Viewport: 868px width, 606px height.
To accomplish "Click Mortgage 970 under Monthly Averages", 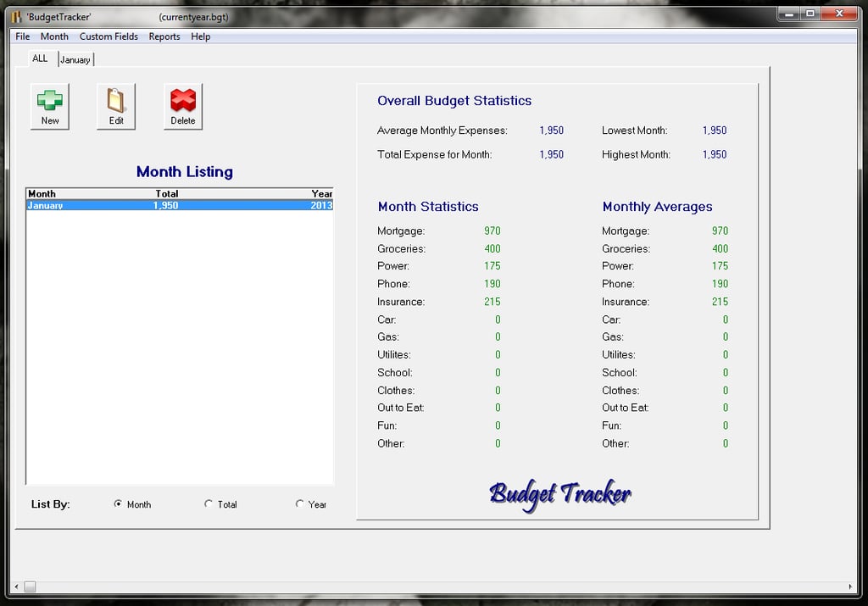I will (x=720, y=231).
